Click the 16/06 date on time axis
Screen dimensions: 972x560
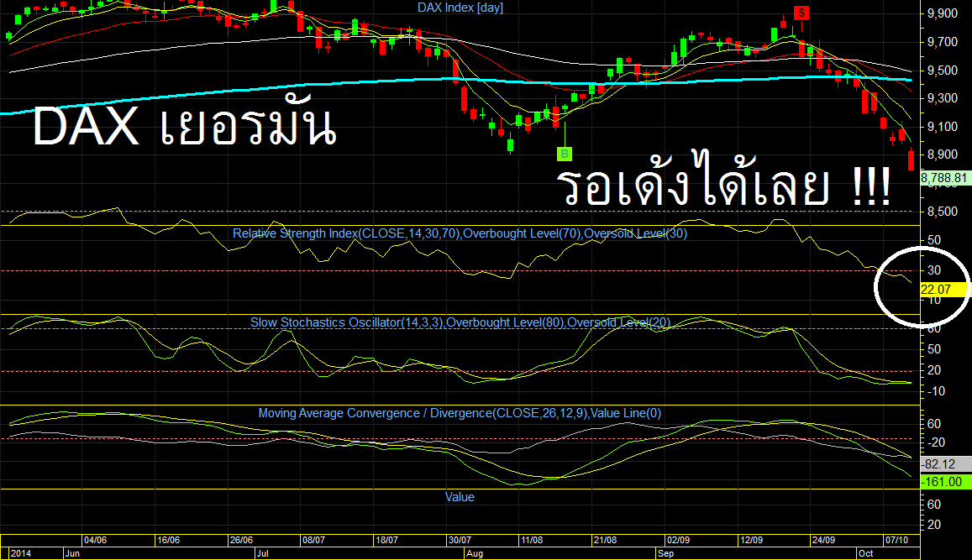click(x=168, y=540)
